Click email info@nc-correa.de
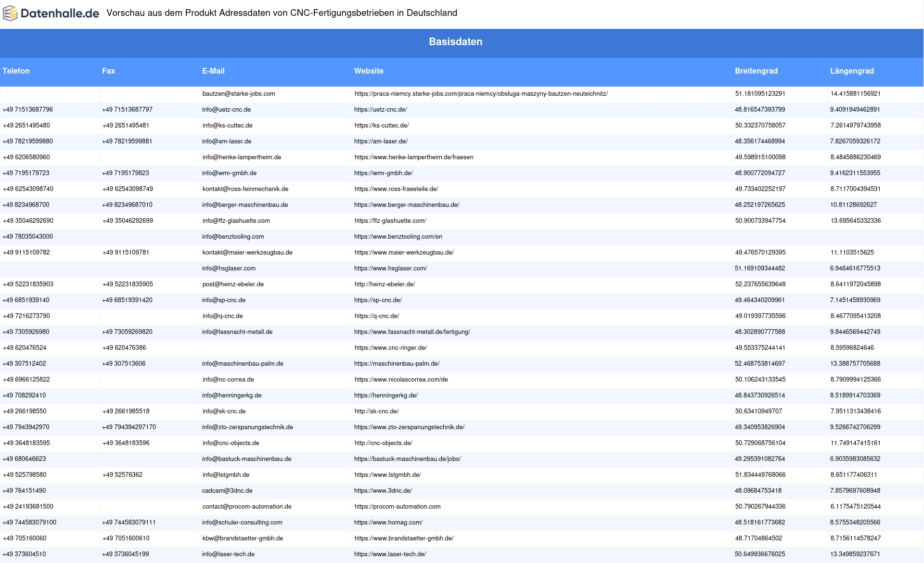The width and height of the screenshot is (924, 563). [x=228, y=380]
